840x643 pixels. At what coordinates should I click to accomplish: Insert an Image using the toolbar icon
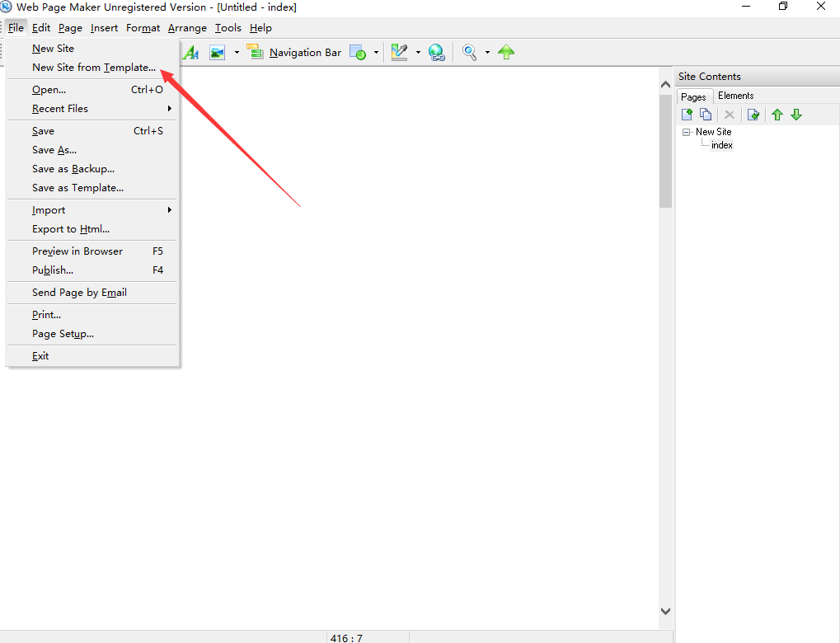[x=217, y=52]
